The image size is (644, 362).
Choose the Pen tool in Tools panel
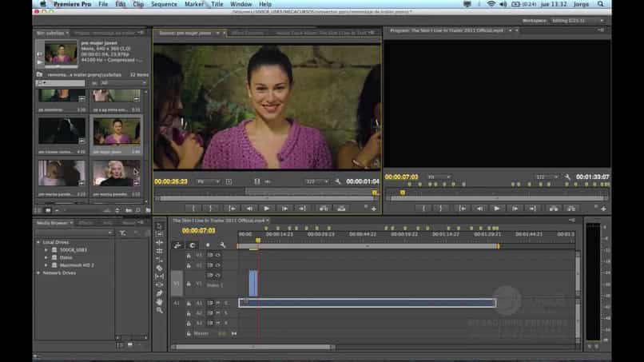point(160,293)
